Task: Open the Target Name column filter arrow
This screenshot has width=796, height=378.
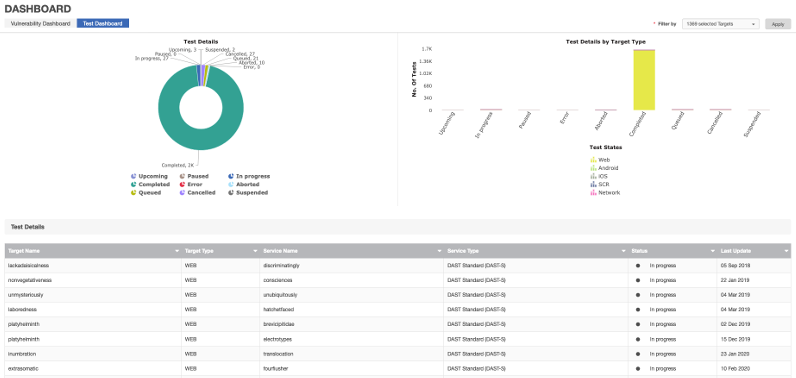Action: pos(177,251)
